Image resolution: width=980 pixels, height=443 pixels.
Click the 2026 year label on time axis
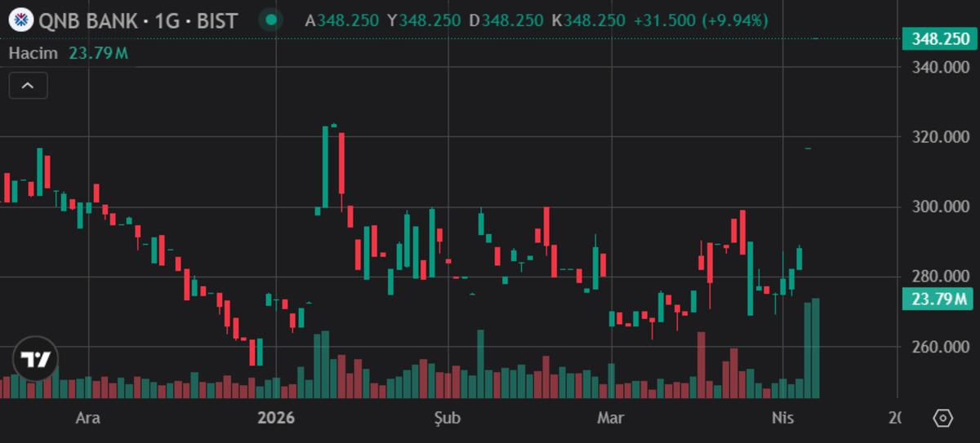point(275,419)
